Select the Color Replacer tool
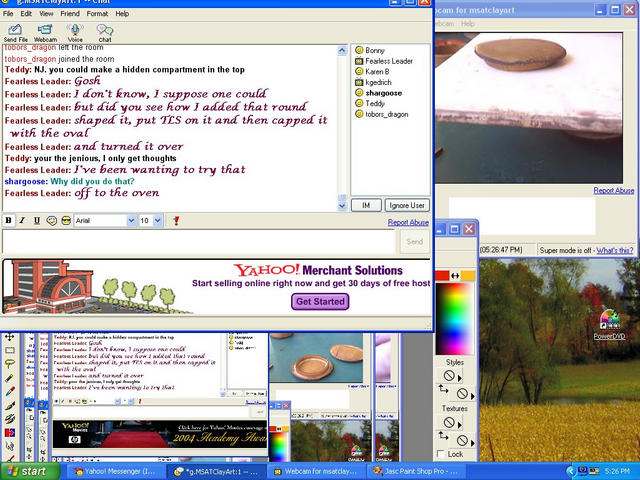Screen dimensions: 640x480 pos(9,432)
